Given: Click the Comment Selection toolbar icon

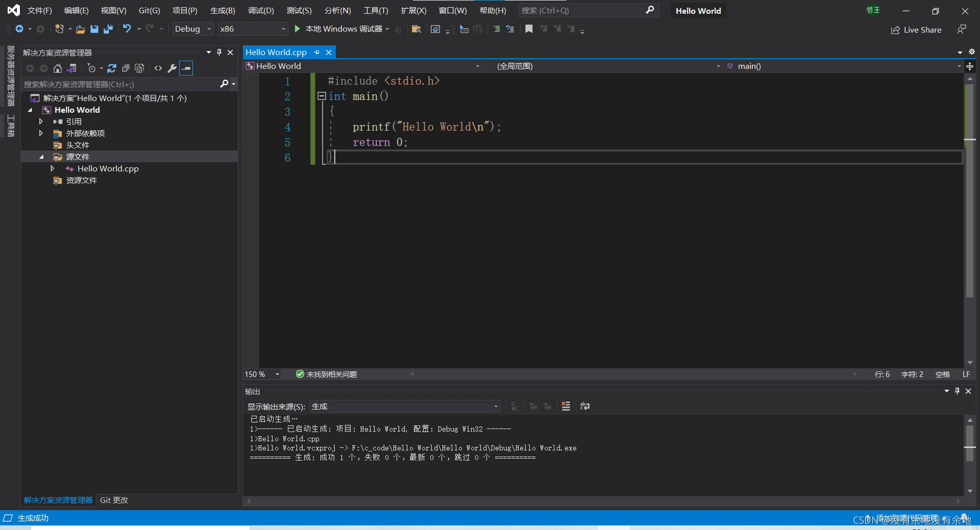Looking at the screenshot, I should tap(497, 29).
